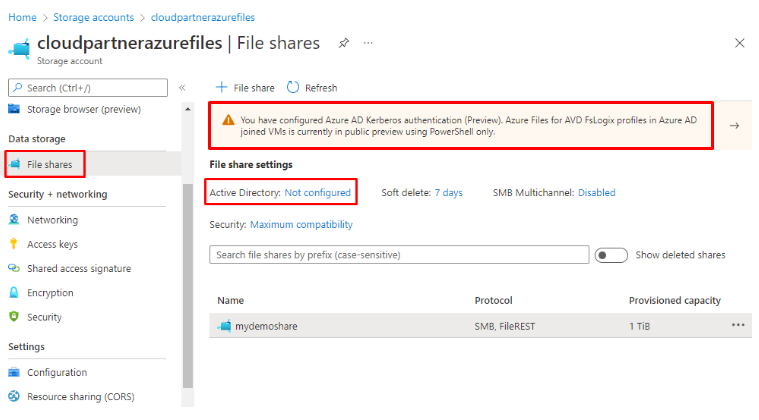The height and width of the screenshot is (420, 759).
Task: Click the Networking icon in sidebar
Action: (14, 220)
